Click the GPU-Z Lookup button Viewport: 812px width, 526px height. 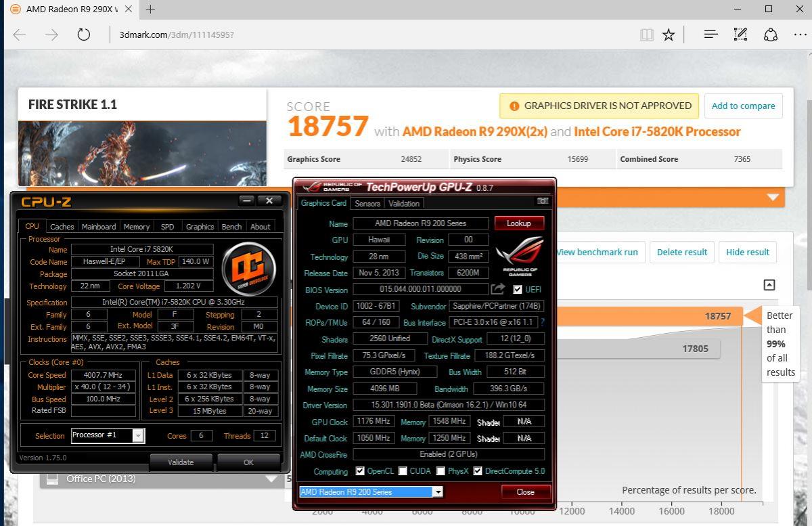pyautogui.click(x=519, y=223)
